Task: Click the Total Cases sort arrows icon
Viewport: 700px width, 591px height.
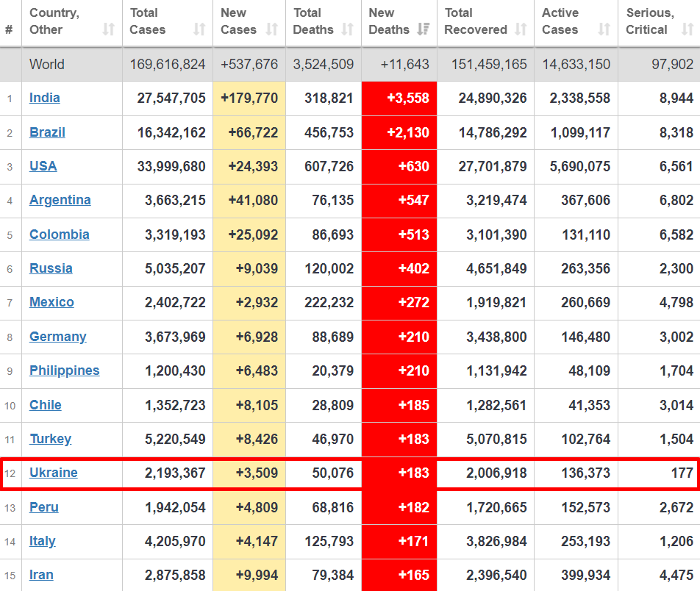Action: [199, 29]
